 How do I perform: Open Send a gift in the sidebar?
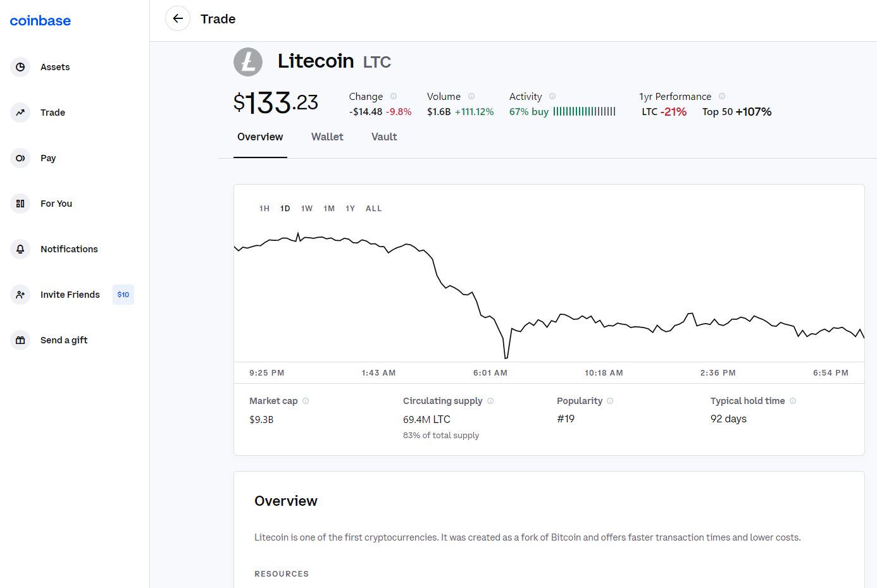pos(64,340)
